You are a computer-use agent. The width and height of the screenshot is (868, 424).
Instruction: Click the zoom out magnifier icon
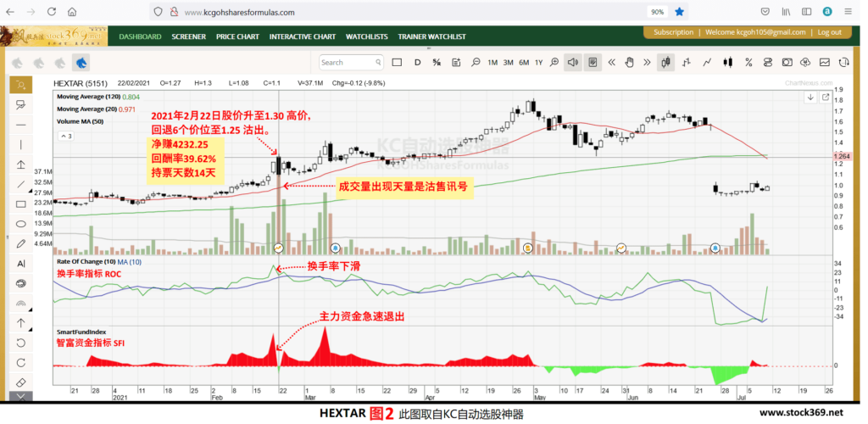[x=476, y=63]
